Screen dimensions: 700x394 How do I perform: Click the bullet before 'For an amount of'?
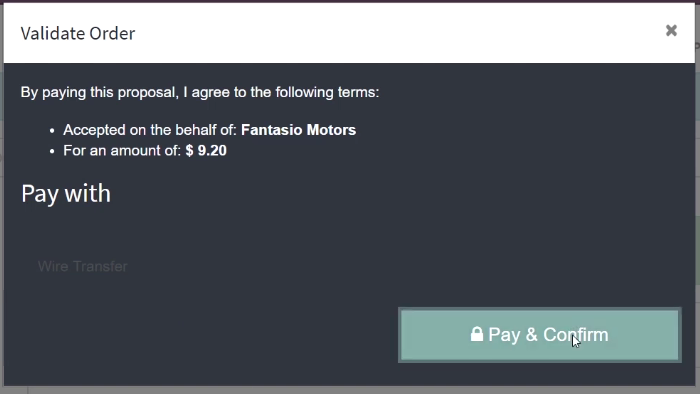click(x=52, y=151)
